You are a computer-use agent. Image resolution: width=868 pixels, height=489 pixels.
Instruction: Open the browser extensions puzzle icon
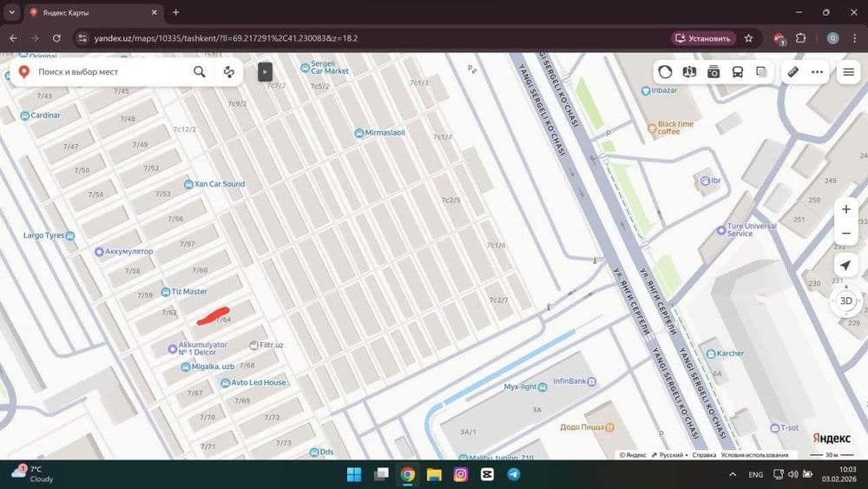coord(800,38)
